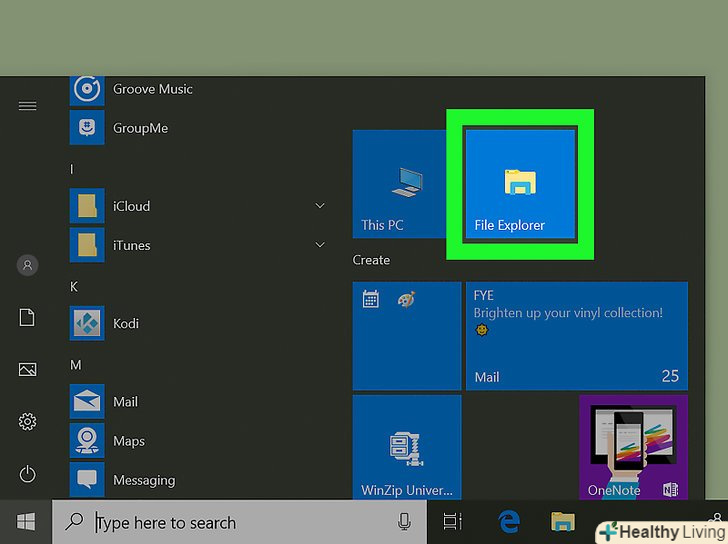This screenshot has width=728, height=544.
Task: Expand the iTunes folder chevron
Action: click(x=320, y=245)
